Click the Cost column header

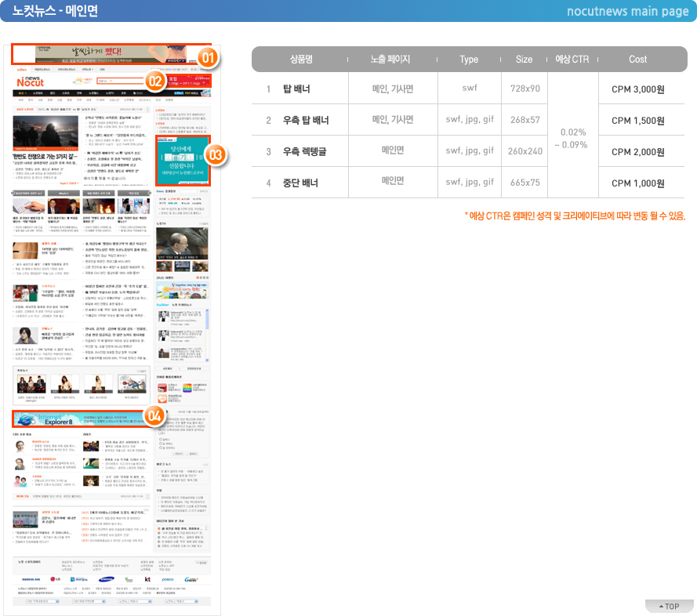point(637,59)
